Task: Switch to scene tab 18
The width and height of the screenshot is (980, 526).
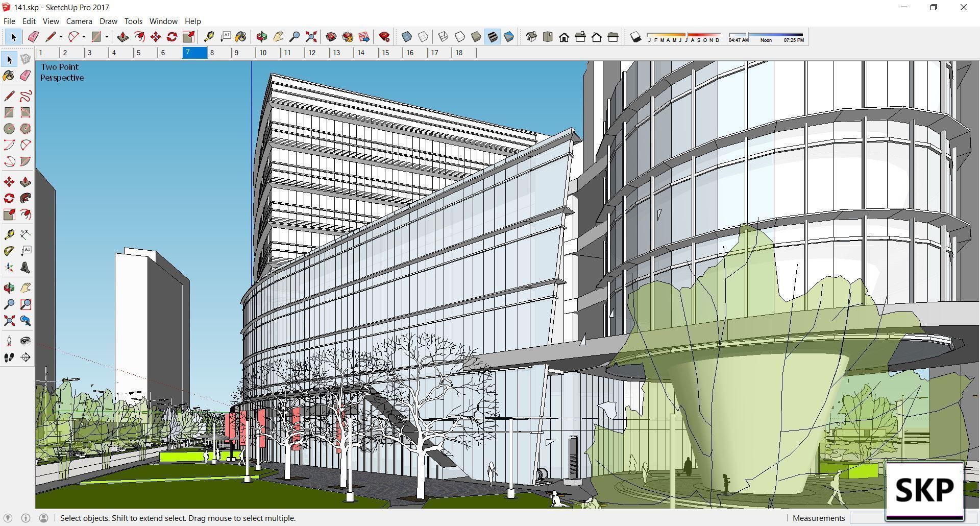Action: point(464,53)
